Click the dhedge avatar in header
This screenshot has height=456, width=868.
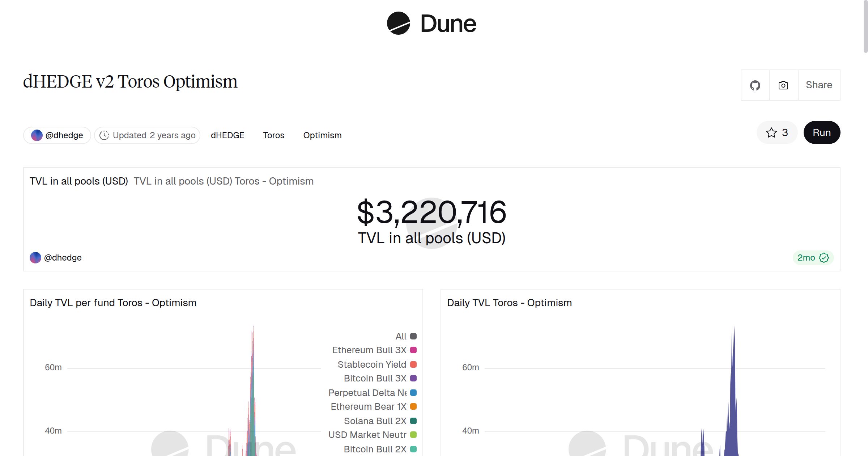point(37,135)
